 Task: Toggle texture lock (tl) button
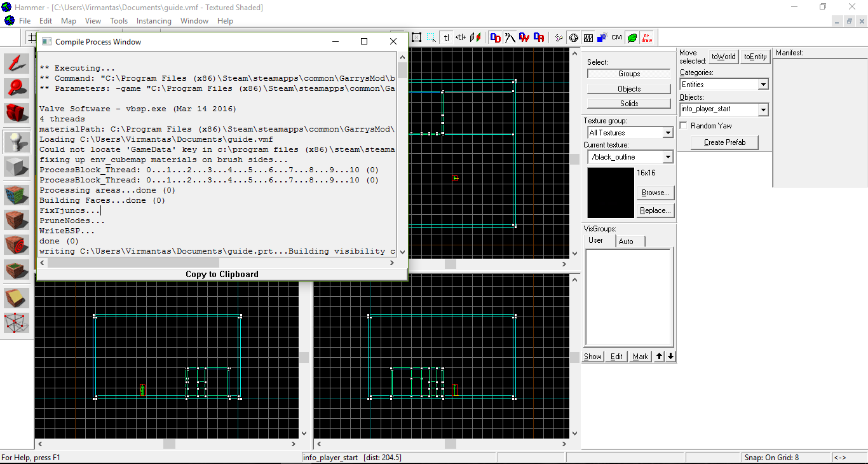pos(446,38)
